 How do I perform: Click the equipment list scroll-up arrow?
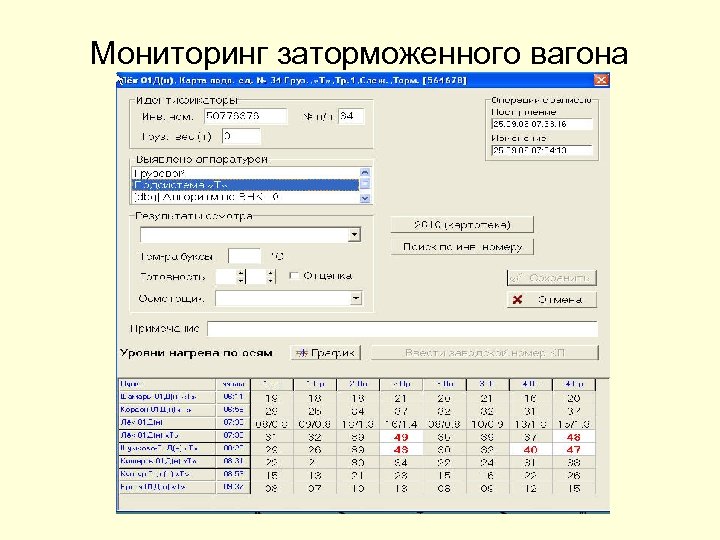tap(365, 172)
